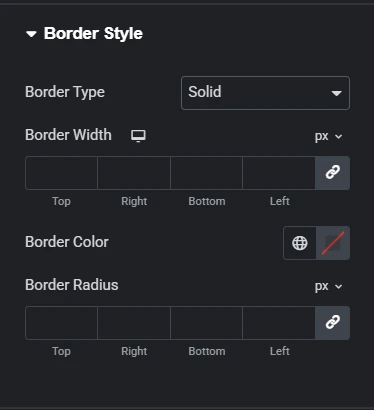Toggle link values for Border Radius
The height and width of the screenshot is (410, 374).
pos(333,323)
